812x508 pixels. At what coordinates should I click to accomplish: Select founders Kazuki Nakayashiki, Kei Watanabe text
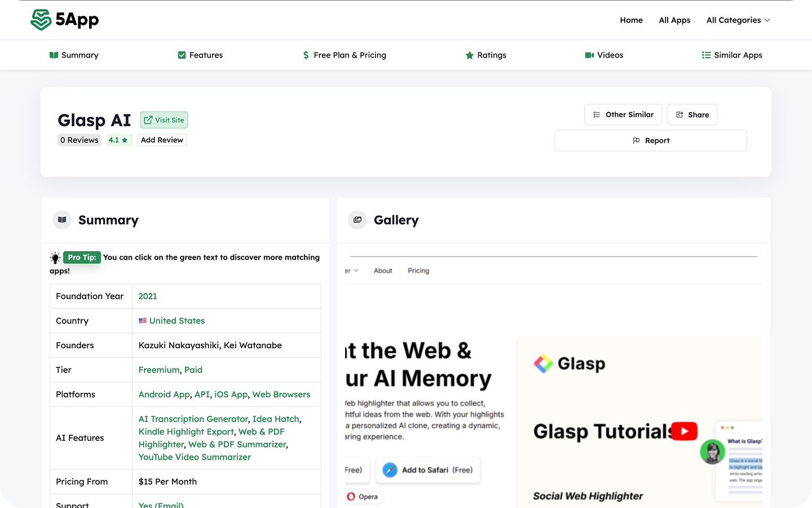coord(210,345)
